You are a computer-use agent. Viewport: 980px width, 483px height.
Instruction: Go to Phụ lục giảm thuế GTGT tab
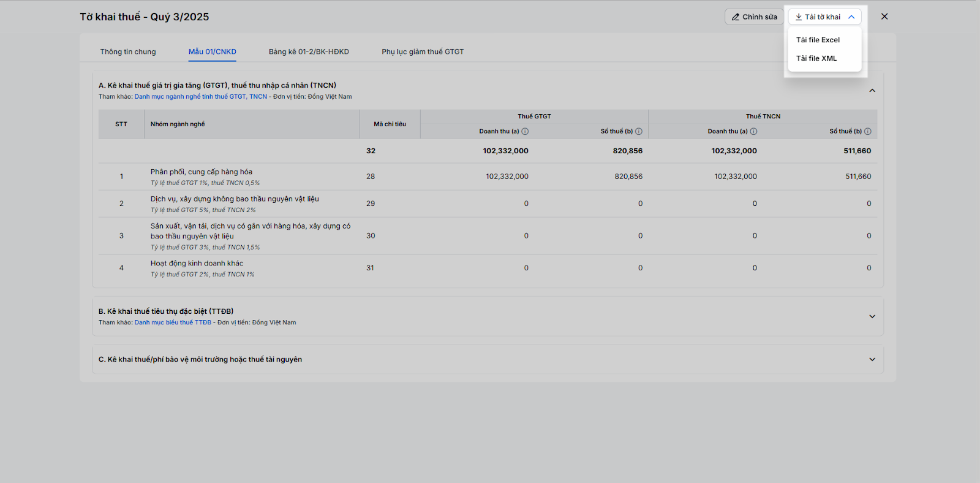[423, 52]
